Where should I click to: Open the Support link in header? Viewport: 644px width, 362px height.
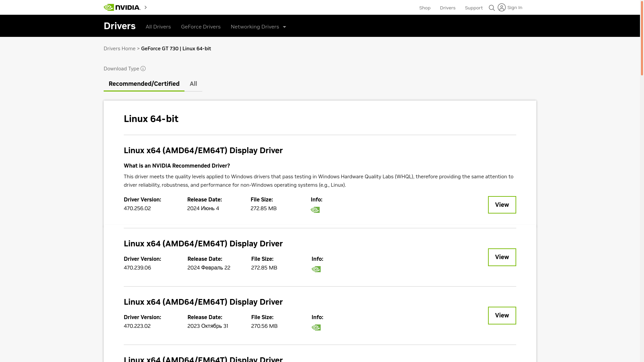coord(474,8)
